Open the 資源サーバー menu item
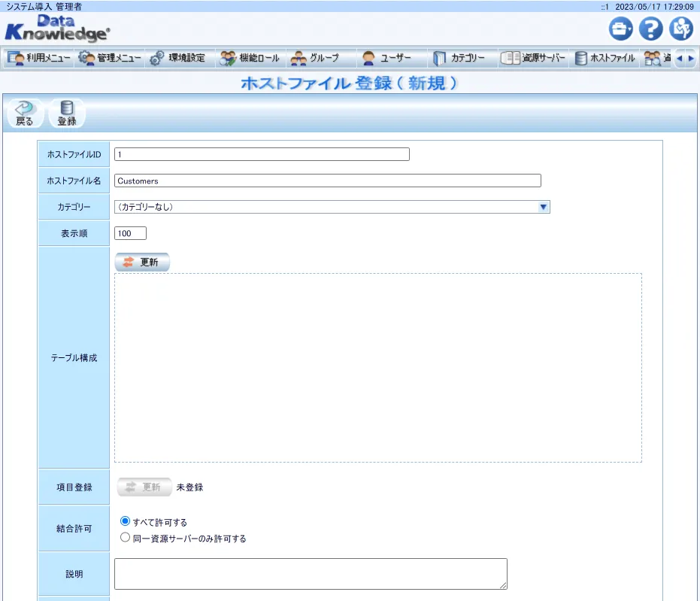 (533, 58)
